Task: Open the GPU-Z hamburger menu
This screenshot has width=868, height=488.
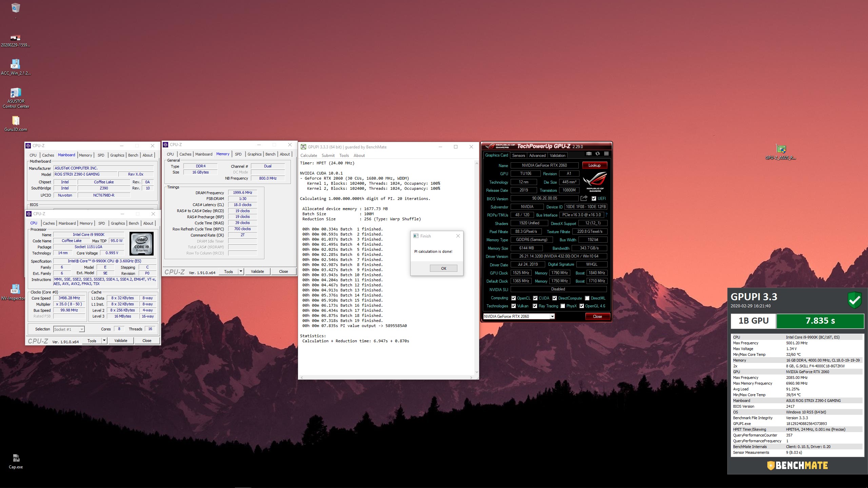Action: [x=606, y=154]
